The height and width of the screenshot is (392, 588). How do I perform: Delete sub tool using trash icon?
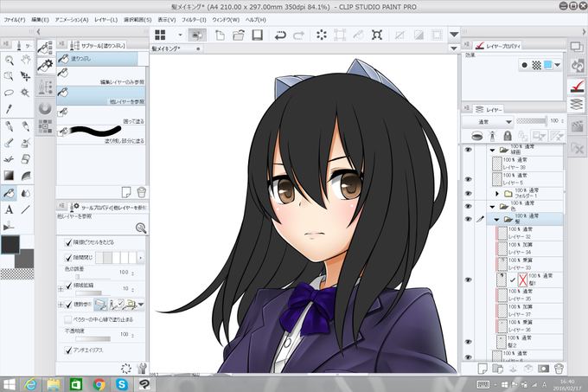pos(141,192)
